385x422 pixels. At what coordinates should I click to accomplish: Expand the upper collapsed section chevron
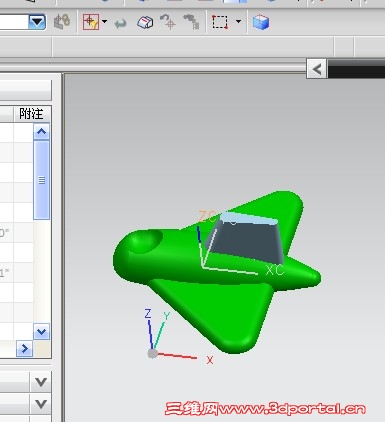tap(40, 382)
